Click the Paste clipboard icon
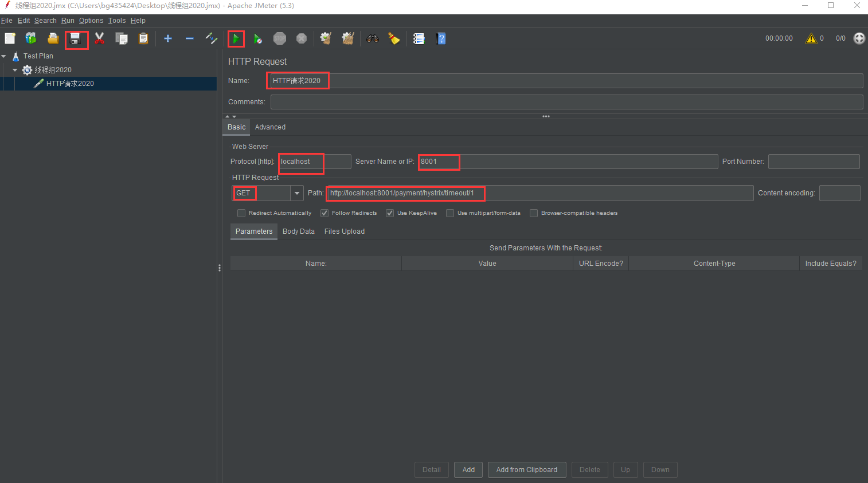Viewport: 868px width, 483px height. [x=143, y=38]
